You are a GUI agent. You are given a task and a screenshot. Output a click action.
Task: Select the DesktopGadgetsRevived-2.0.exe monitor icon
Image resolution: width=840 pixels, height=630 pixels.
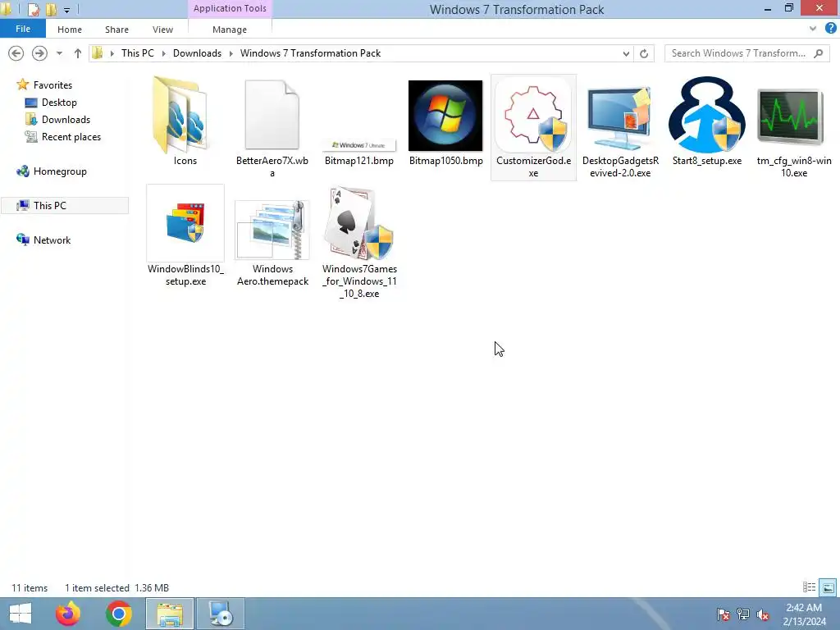pos(620,118)
